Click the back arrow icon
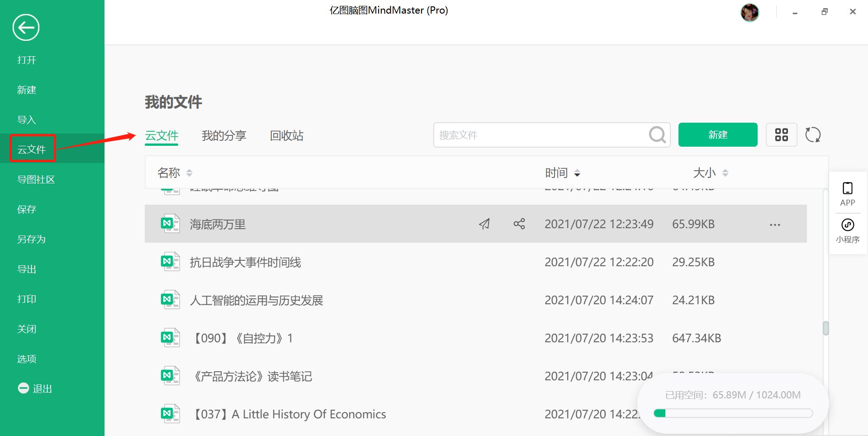Screen dimensions: 868x436 point(26,28)
